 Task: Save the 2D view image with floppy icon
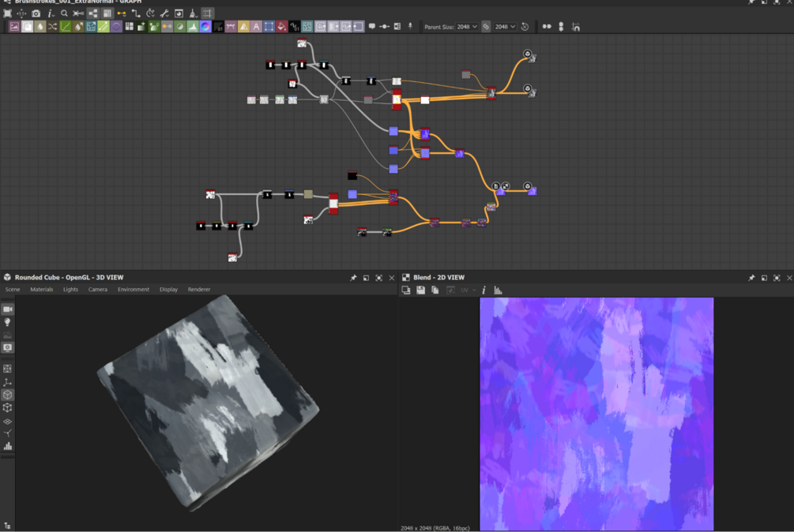pyautogui.click(x=420, y=290)
